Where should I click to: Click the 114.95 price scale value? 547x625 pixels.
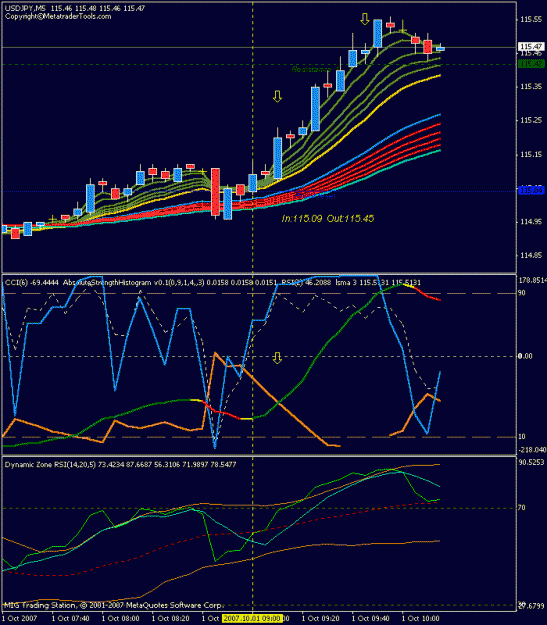(x=531, y=222)
